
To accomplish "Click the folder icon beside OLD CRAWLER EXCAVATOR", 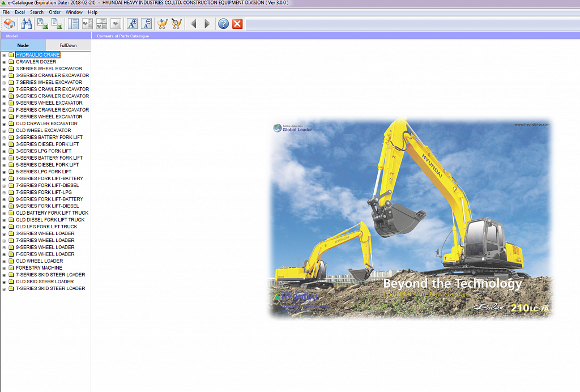I will (x=11, y=123).
